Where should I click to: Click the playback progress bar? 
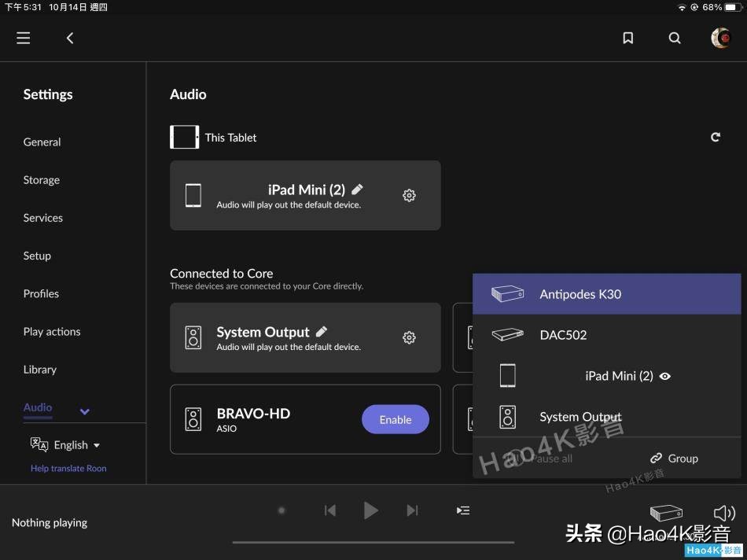coord(373,540)
